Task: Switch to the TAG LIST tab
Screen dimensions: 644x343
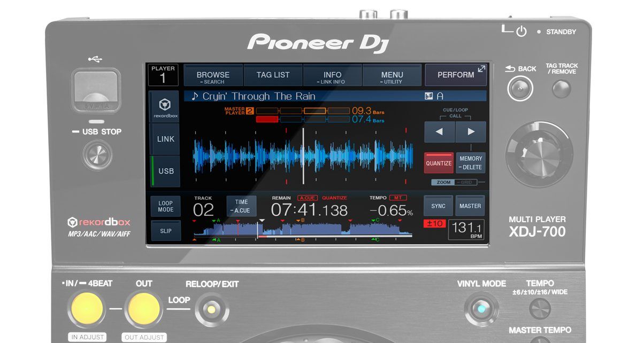Action: pos(273,74)
